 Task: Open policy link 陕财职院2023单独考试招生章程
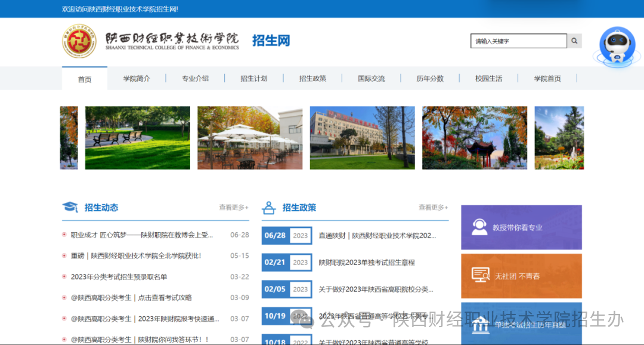[367, 263]
